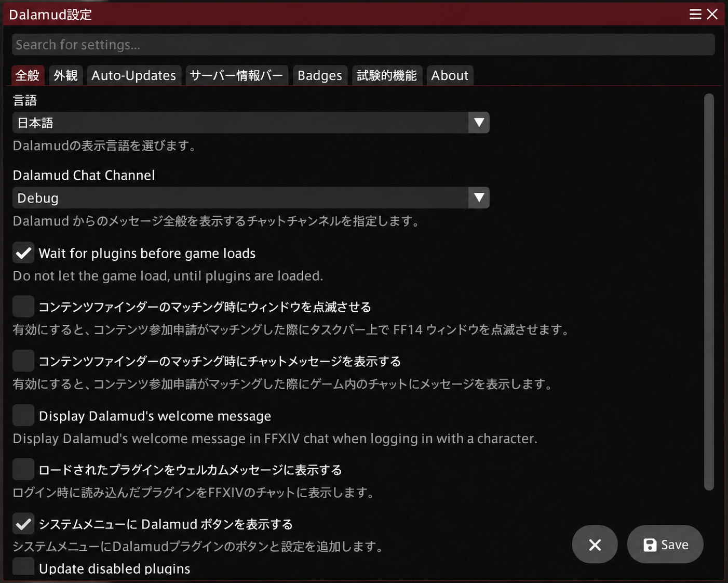Close the Dalamud settings window
The height and width of the screenshot is (583, 728).
tap(712, 15)
